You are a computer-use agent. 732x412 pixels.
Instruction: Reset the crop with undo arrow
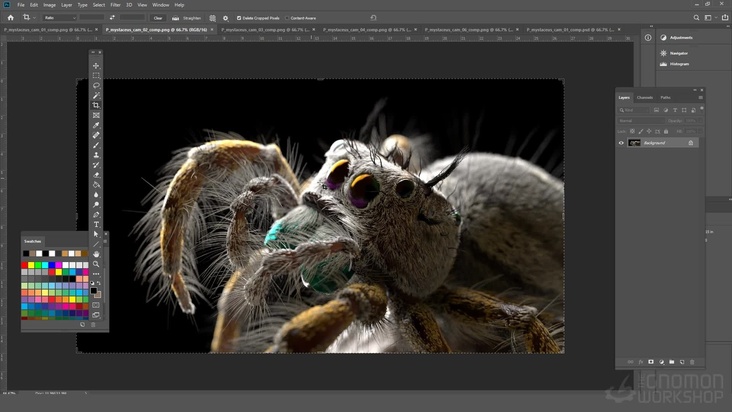373,18
